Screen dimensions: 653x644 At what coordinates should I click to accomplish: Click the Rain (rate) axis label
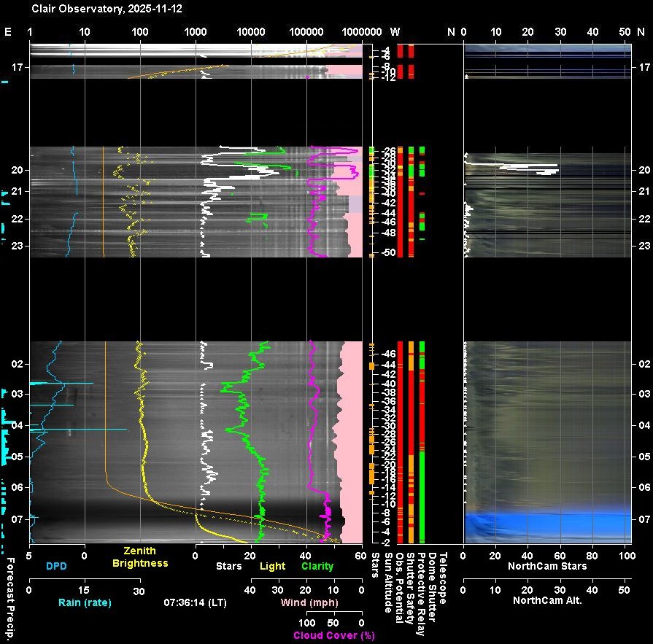click(85, 602)
